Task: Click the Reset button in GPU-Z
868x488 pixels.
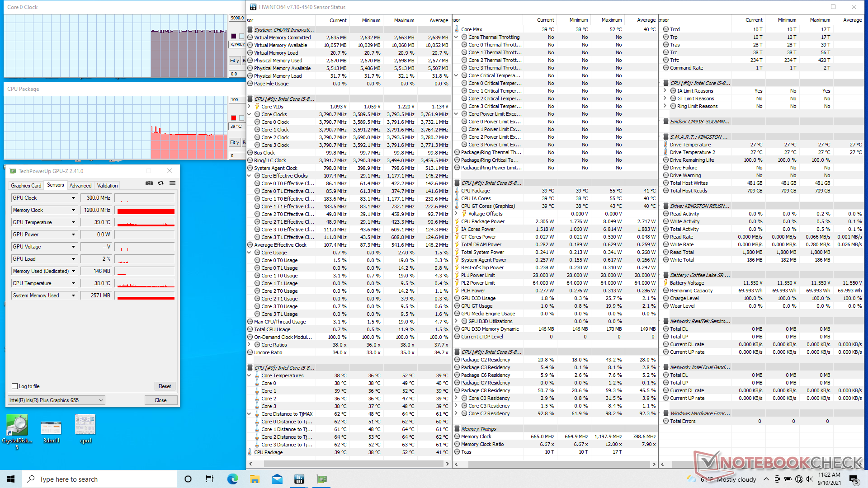Action: click(x=165, y=386)
